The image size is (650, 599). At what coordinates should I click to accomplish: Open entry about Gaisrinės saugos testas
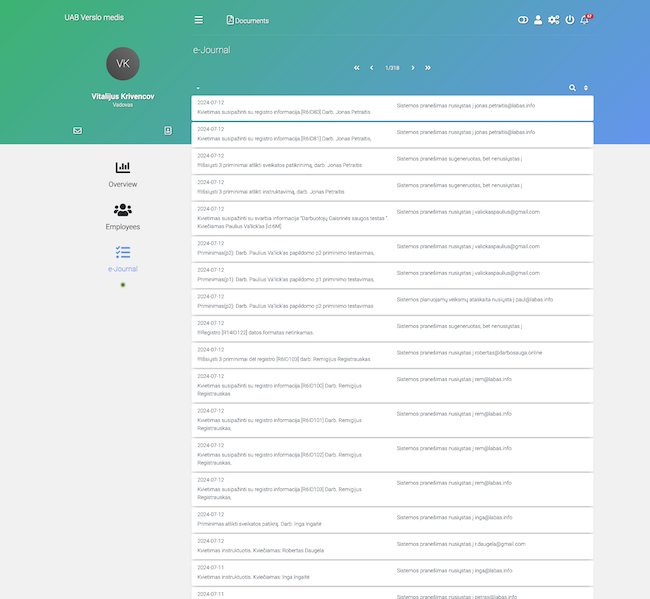coord(392,218)
